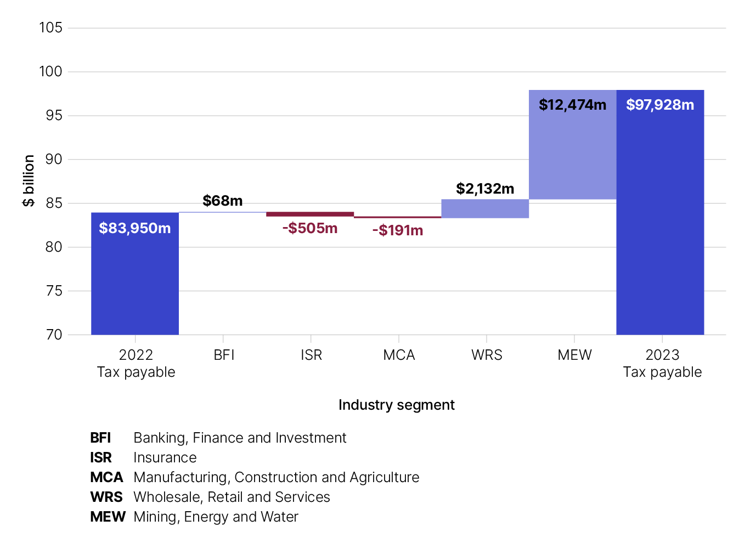Viewport: 756px width, 543px height.
Task: Click the $68m data label
Action: pos(223,201)
